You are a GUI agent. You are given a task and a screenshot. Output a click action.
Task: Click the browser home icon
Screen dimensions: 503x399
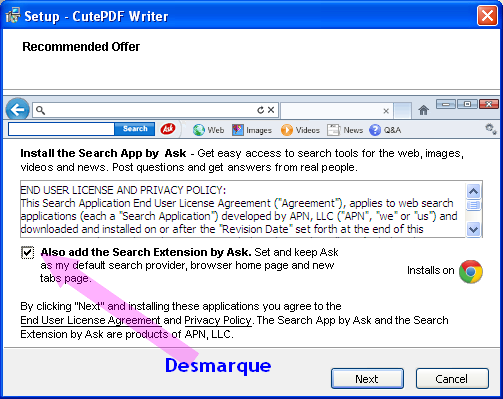click(x=423, y=110)
